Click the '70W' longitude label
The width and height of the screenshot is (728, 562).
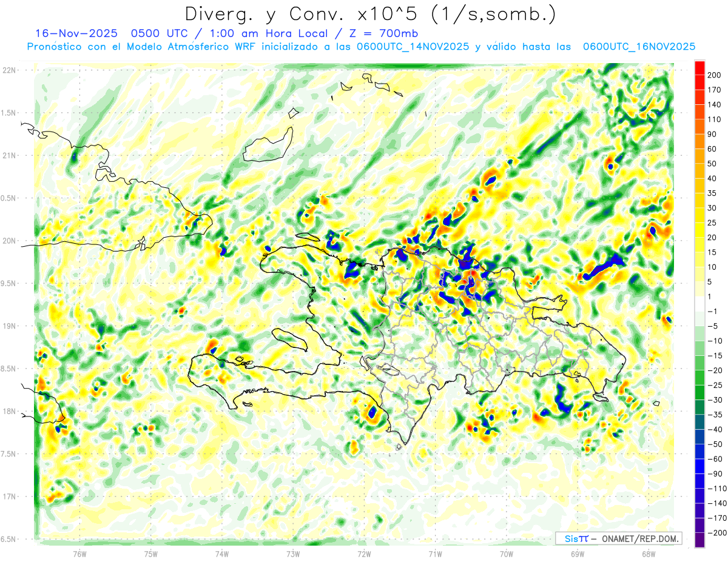[x=507, y=554]
